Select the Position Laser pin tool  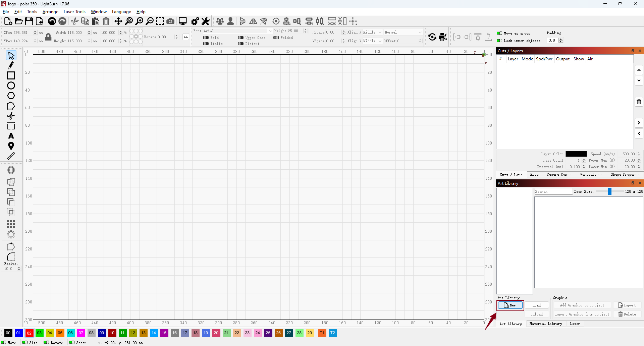click(11, 146)
